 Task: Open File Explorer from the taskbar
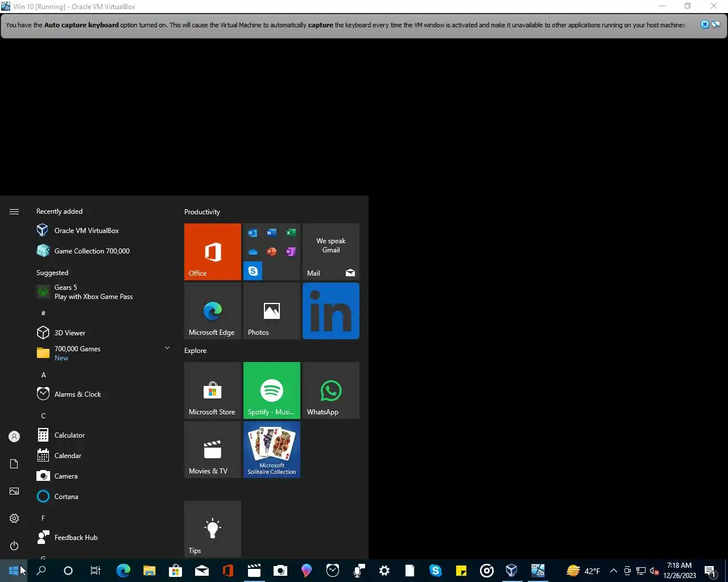[x=149, y=571]
